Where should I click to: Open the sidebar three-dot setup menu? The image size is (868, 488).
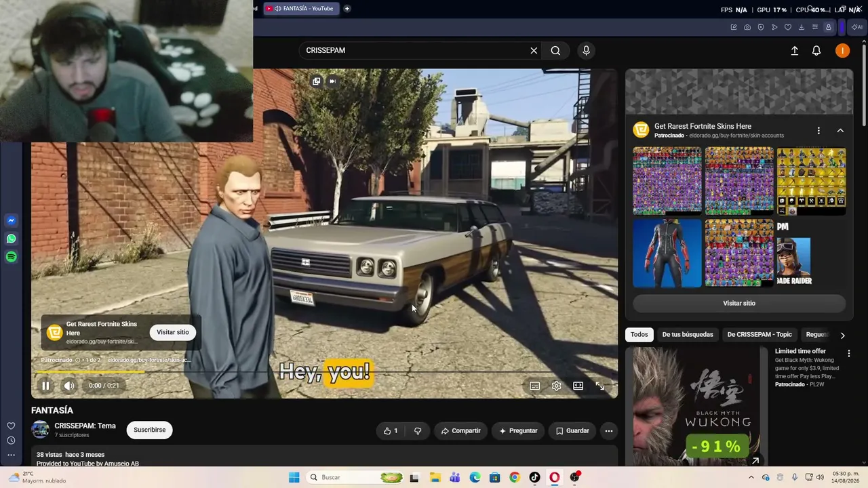pos(11,455)
